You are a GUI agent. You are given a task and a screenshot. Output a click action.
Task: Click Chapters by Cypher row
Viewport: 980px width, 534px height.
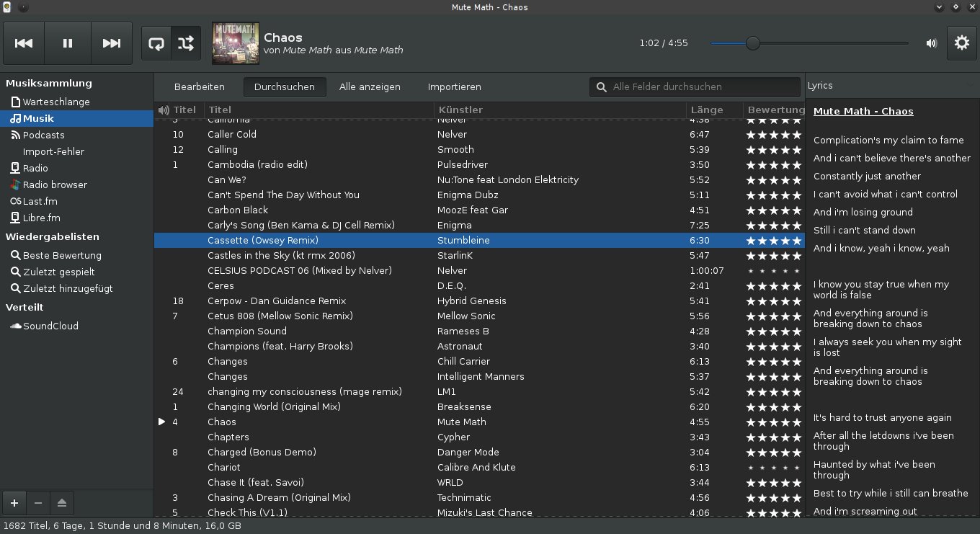coord(479,437)
